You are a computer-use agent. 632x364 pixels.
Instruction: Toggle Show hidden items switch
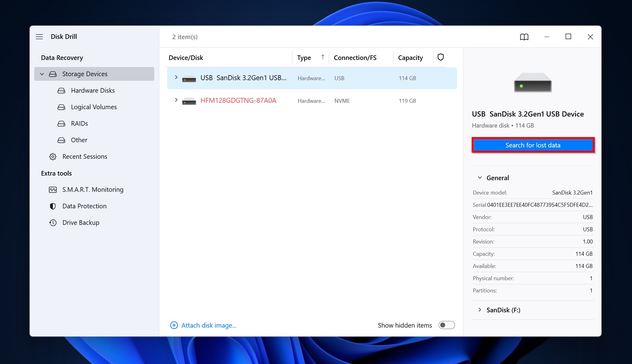coord(447,325)
